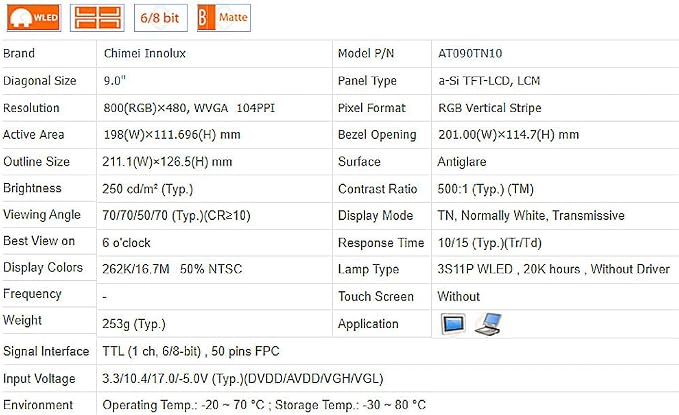Click the Environment label
The width and height of the screenshot is (679, 415).
pyautogui.click(x=38, y=405)
